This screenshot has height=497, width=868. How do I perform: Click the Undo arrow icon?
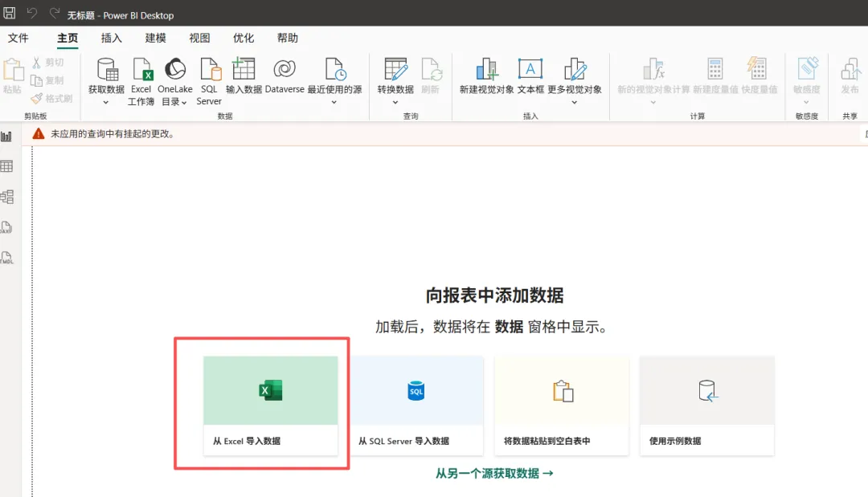[x=32, y=13]
